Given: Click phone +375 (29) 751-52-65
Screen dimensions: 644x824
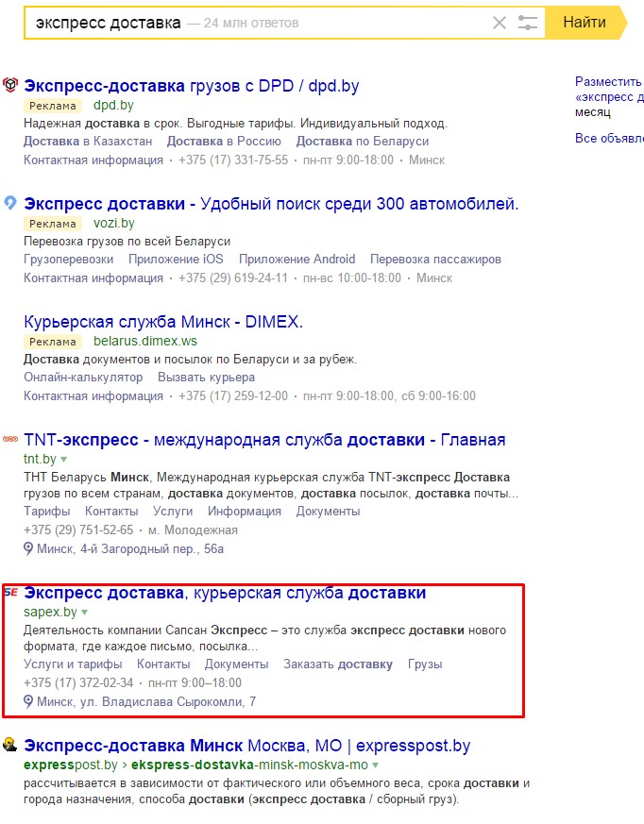Looking at the screenshot, I should tap(79, 530).
